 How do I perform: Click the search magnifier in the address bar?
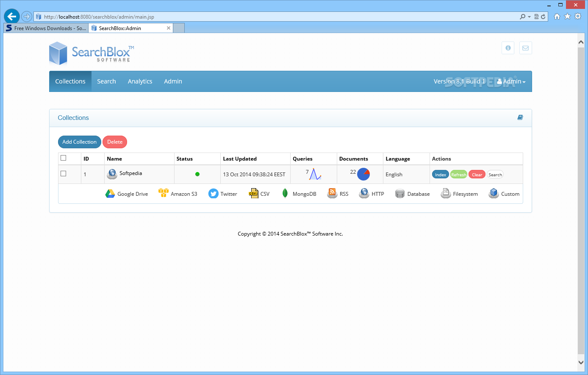point(523,17)
